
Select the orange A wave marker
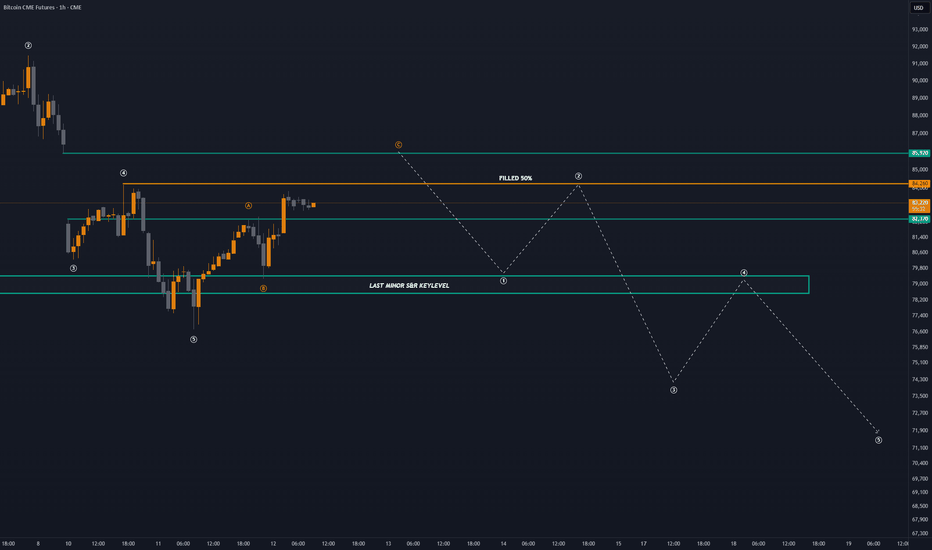tap(248, 206)
